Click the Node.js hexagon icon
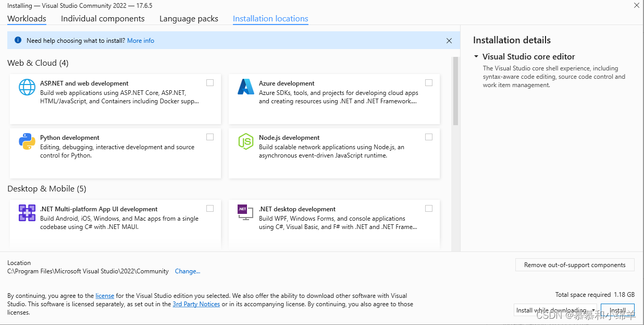 (245, 141)
